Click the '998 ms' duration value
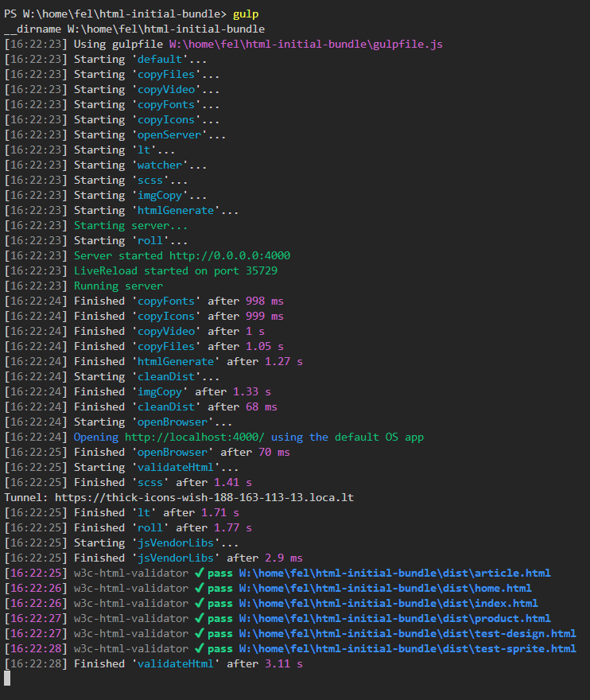This screenshot has width=590, height=700. [x=265, y=301]
